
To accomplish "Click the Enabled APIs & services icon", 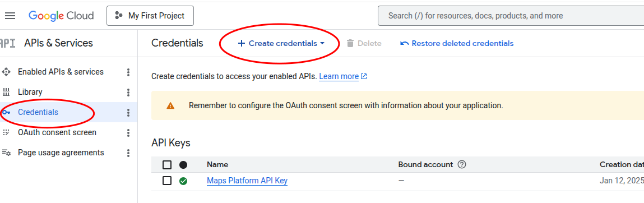I will pyautogui.click(x=6, y=72).
